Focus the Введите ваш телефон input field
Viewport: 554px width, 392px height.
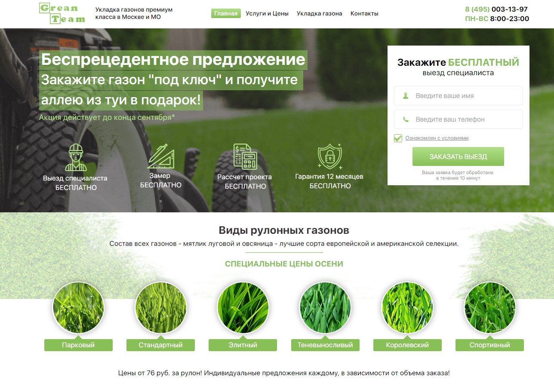click(458, 119)
